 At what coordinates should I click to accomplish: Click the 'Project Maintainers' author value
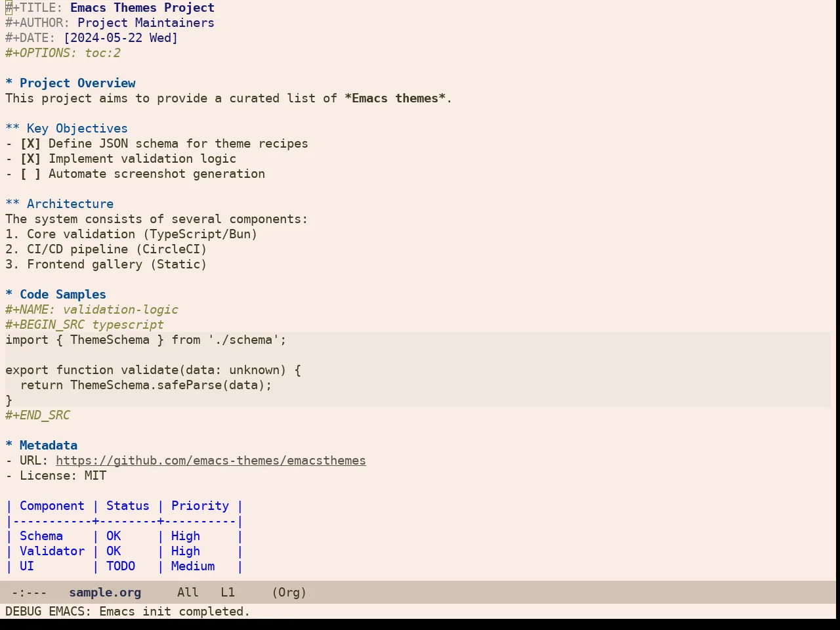pyautogui.click(x=146, y=23)
